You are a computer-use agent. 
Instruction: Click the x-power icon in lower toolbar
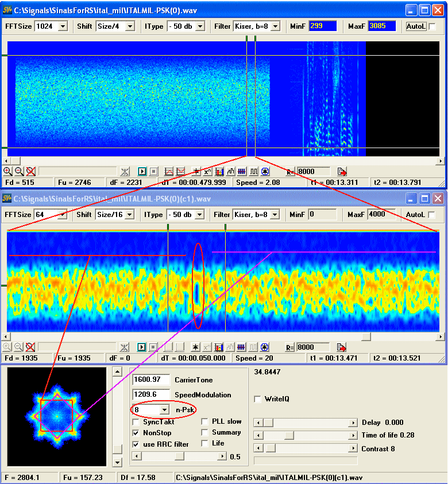208,347
